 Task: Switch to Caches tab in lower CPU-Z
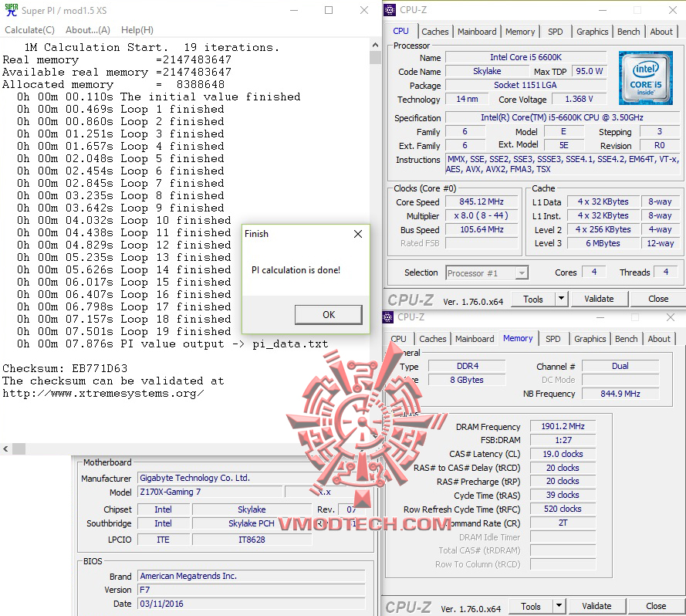[433, 339]
